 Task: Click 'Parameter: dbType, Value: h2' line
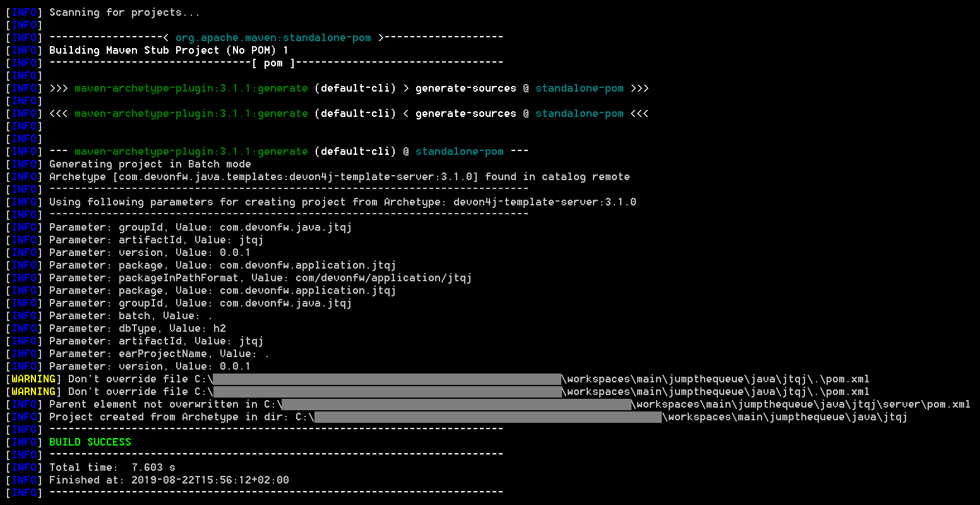138,329
